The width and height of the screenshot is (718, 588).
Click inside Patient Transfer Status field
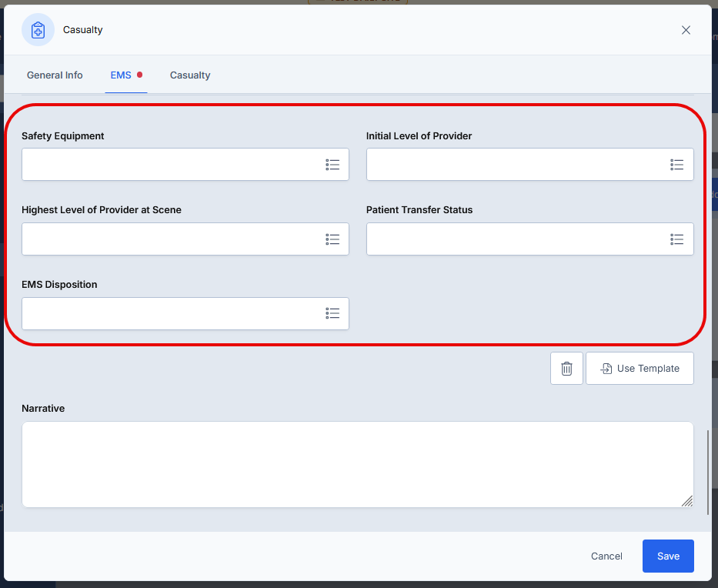(x=529, y=239)
